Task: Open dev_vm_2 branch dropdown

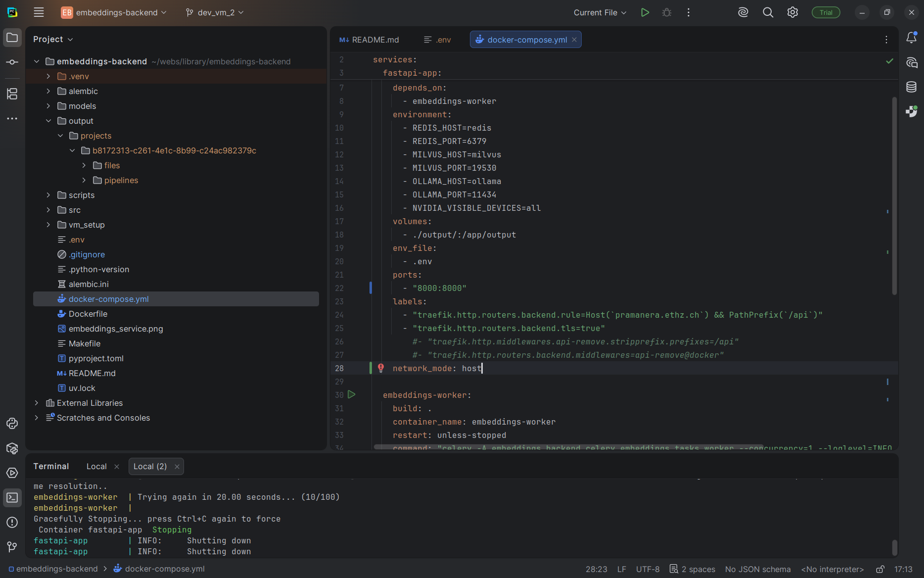Action: (x=215, y=12)
